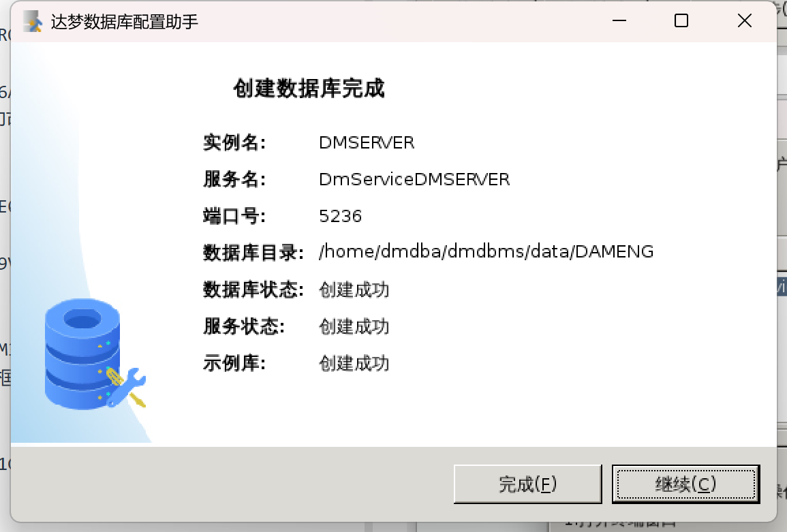This screenshot has height=532, width=787.
Task: Maximize the configuration assistant window
Action: coord(681,20)
